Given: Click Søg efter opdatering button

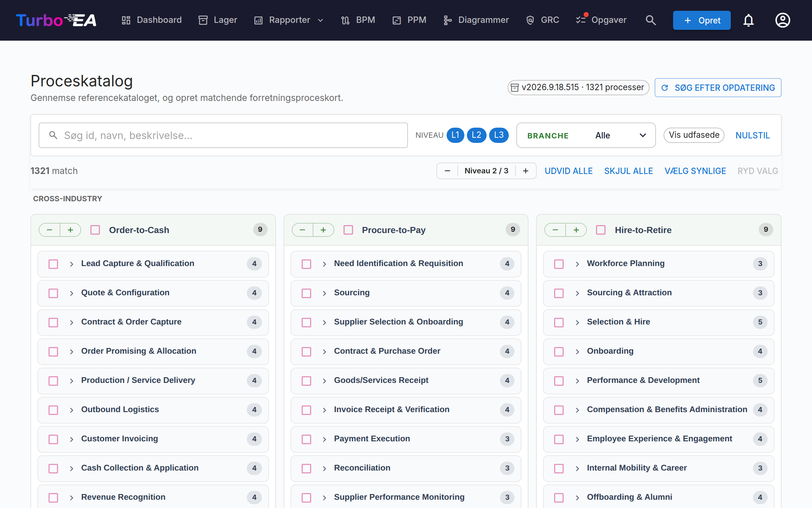Looking at the screenshot, I should [718, 88].
